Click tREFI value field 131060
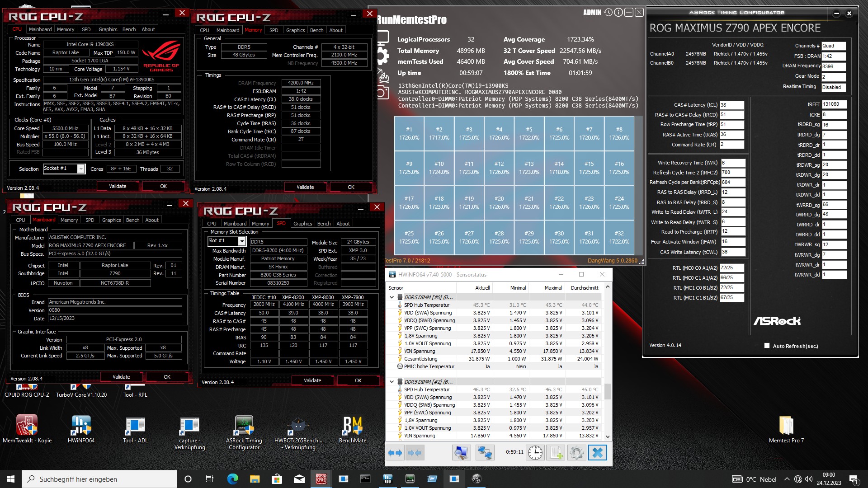Screen dimensions: 868x488 834,104
